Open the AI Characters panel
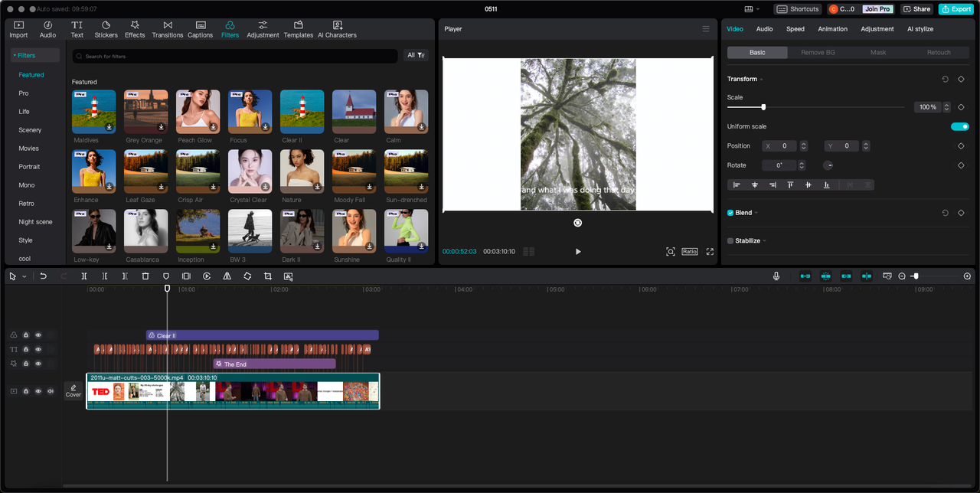The image size is (980, 493). click(337, 29)
